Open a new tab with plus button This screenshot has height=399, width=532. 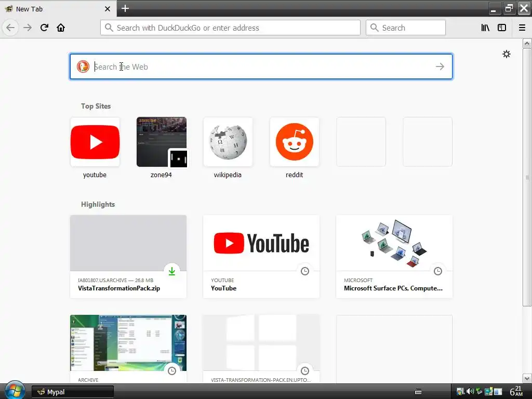pyautogui.click(x=125, y=8)
